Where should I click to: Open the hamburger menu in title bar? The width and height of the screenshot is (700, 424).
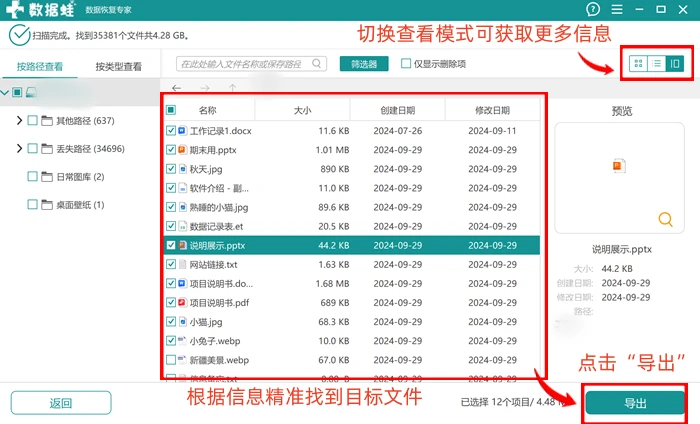pyautogui.click(x=617, y=9)
